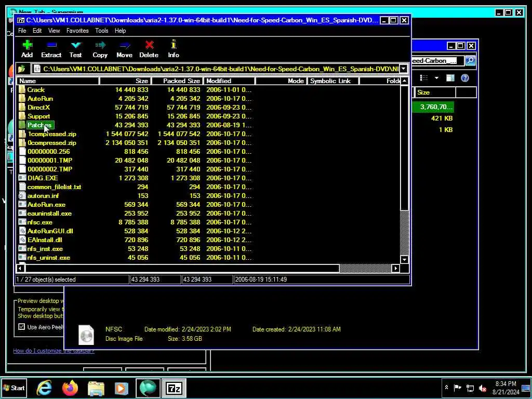Open Windows Explorer from the taskbar
The height and width of the screenshot is (399, 532).
point(96,388)
